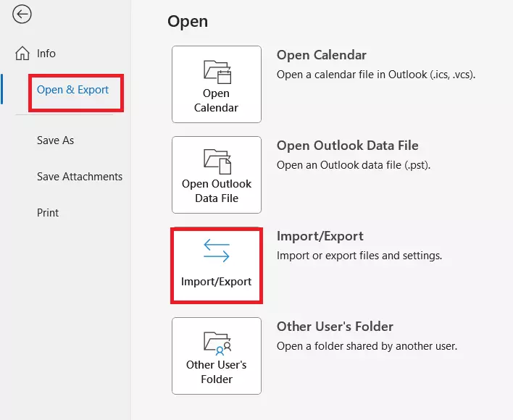Click "Open a calendar file in Outlook" description
513x420 pixels.
click(x=376, y=75)
